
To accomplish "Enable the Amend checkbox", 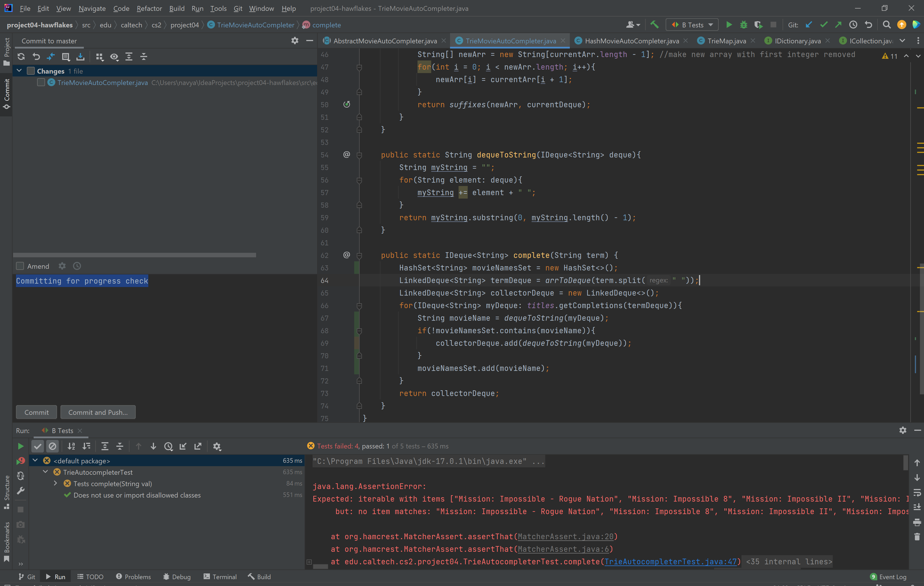I will (20, 266).
